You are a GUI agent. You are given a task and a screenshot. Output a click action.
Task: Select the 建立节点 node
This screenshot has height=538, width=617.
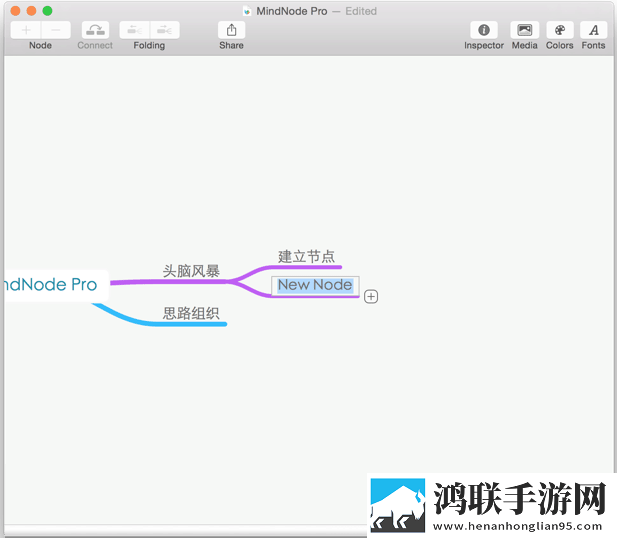coord(306,257)
